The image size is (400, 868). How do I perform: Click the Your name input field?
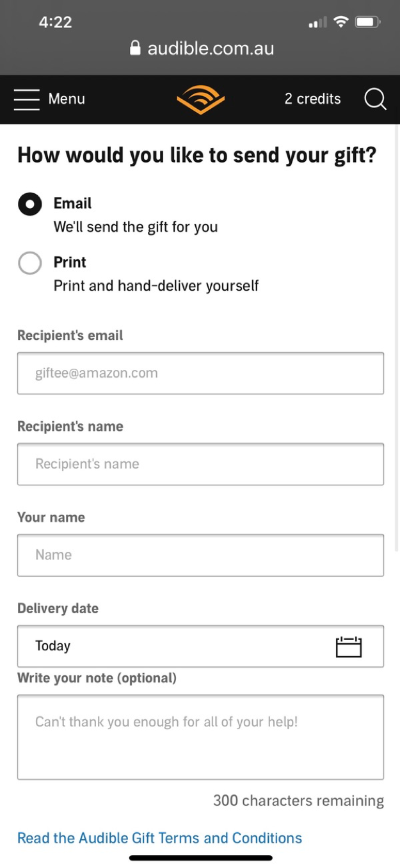tap(200, 555)
